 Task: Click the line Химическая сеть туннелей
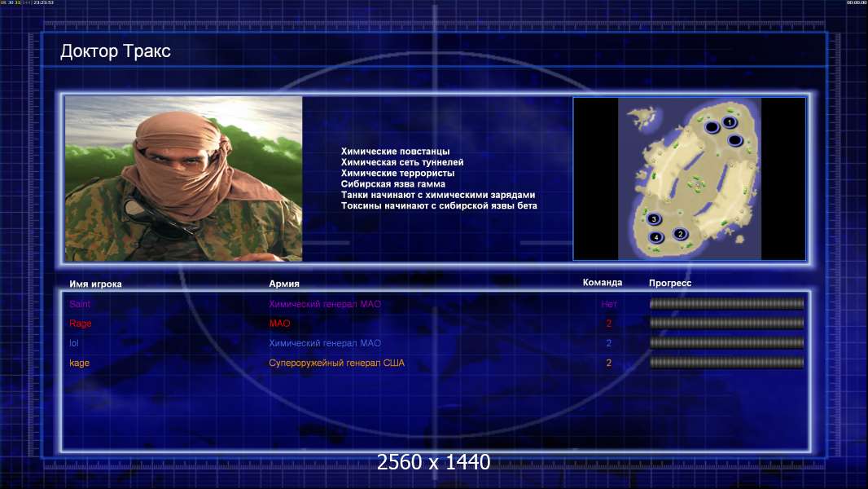click(402, 162)
